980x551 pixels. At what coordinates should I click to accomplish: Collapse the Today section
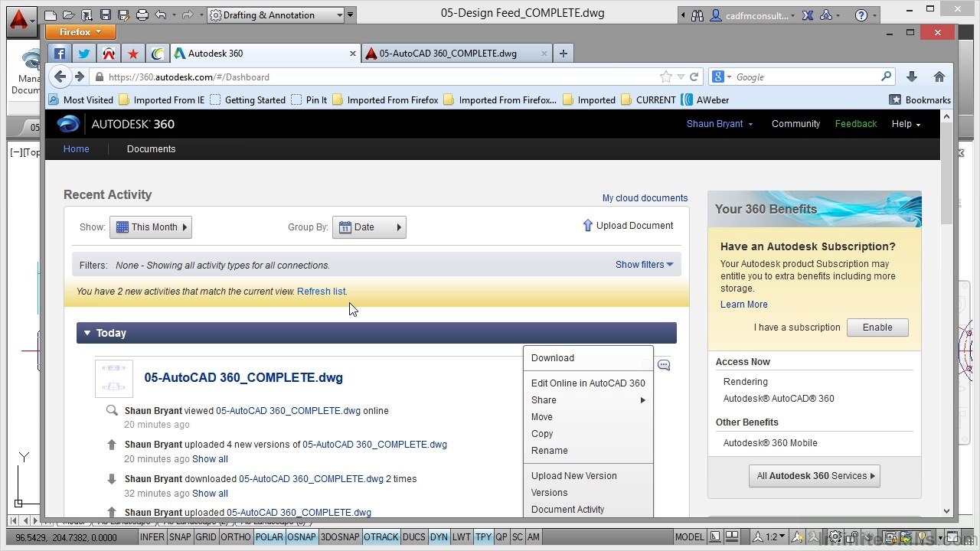87,333
